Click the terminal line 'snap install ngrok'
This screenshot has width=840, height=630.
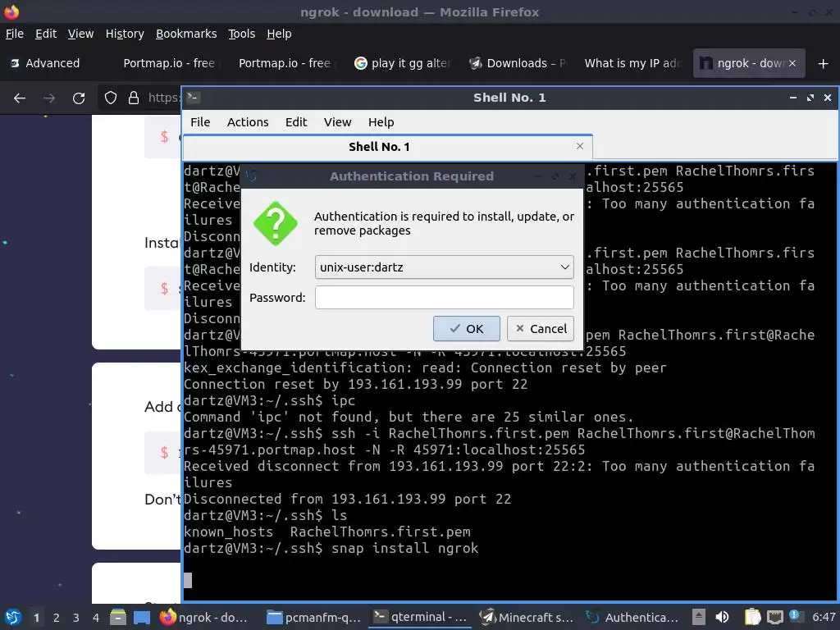tap(404, 548)
